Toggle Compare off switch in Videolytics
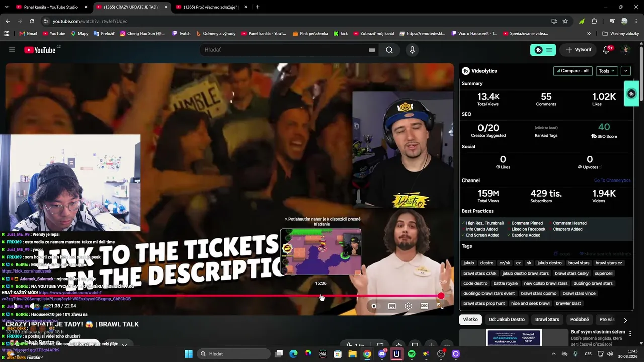This screenshot has width=644, height=362. (573, 71)
